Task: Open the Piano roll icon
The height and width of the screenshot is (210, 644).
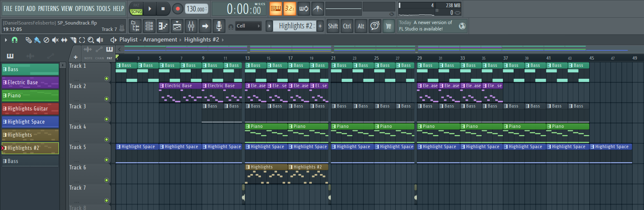Action: coord(163,26)
